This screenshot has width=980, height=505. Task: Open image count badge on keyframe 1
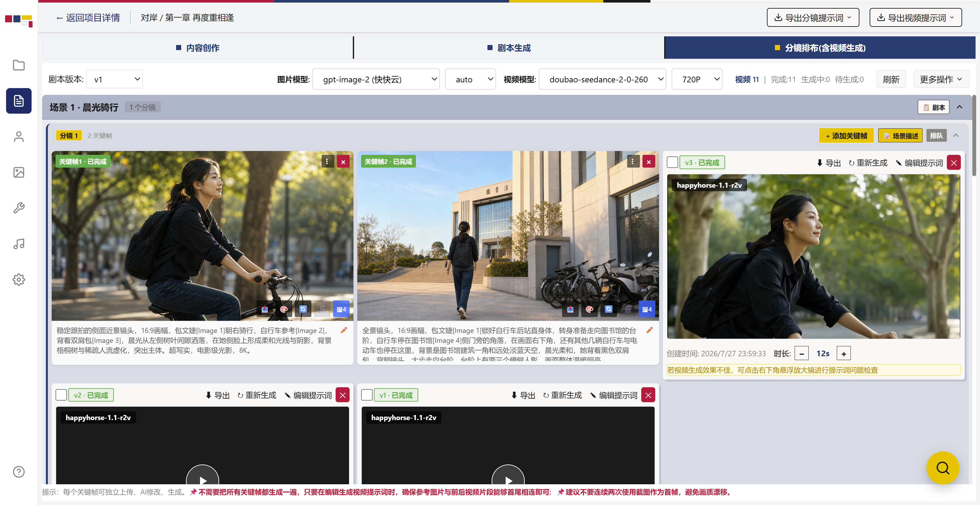[341, 309]
